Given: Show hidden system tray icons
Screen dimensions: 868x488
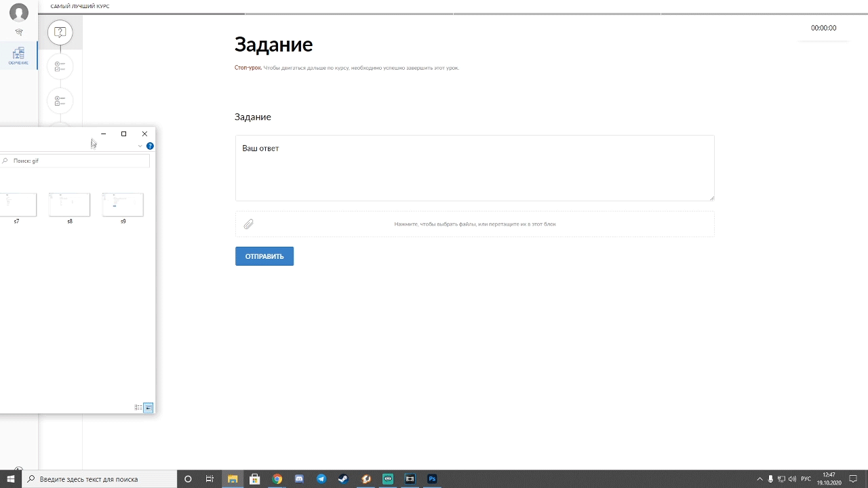Looking at the screenshot, I should tap(759, 479).
